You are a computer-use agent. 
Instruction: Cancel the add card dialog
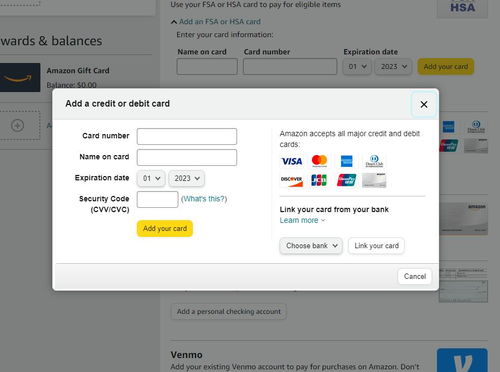coord(415,276)
